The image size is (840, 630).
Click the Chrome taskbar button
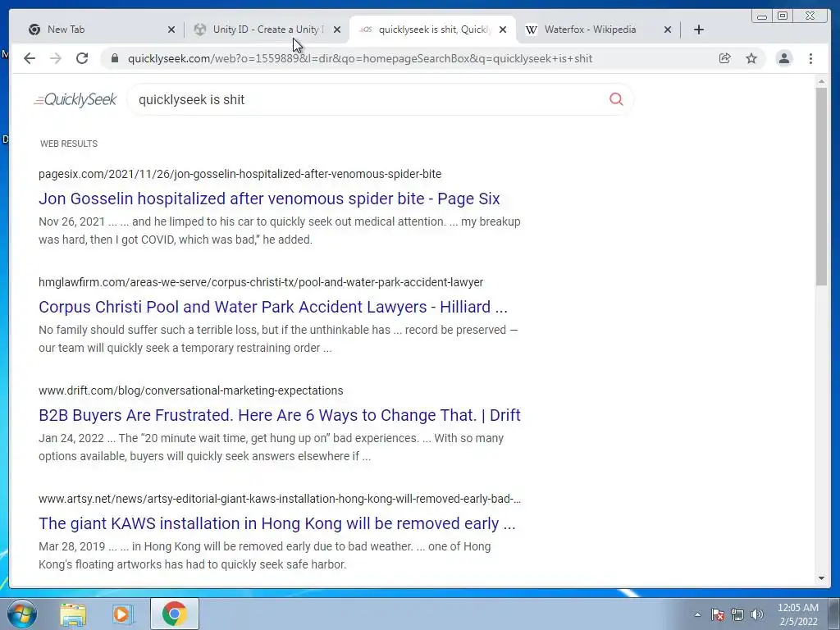174,614
